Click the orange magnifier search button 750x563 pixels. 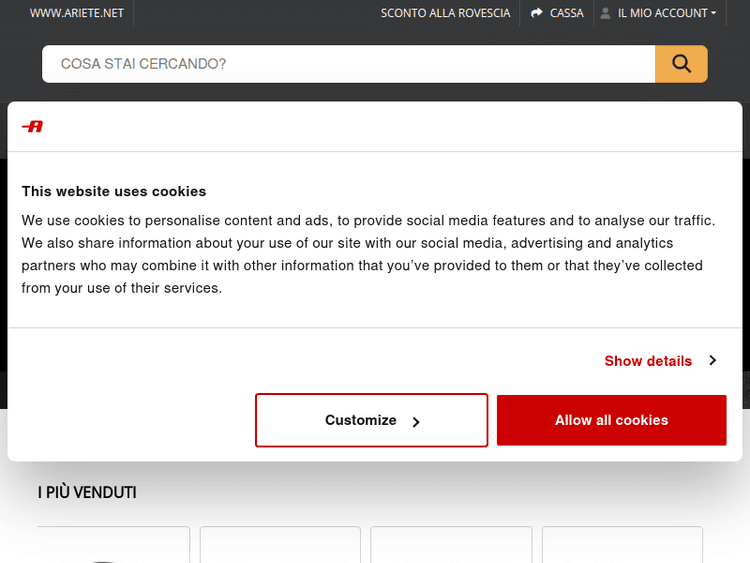(681, 64)
